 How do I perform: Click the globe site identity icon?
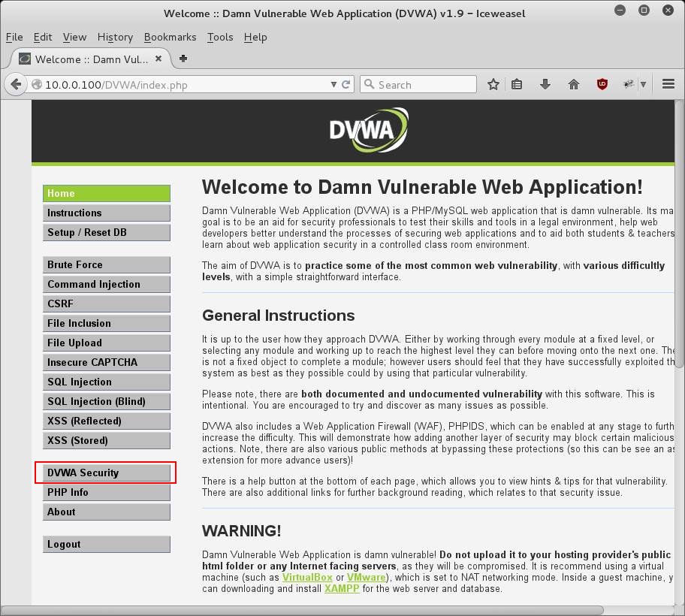(37, 84)
